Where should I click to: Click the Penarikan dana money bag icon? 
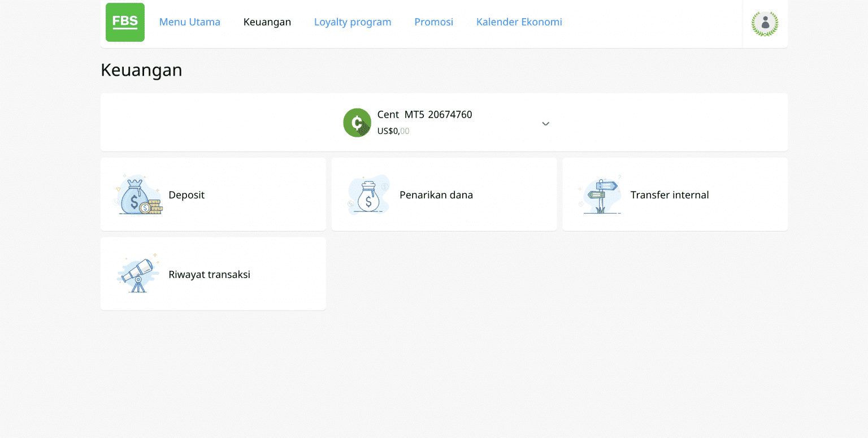point(368,194)
